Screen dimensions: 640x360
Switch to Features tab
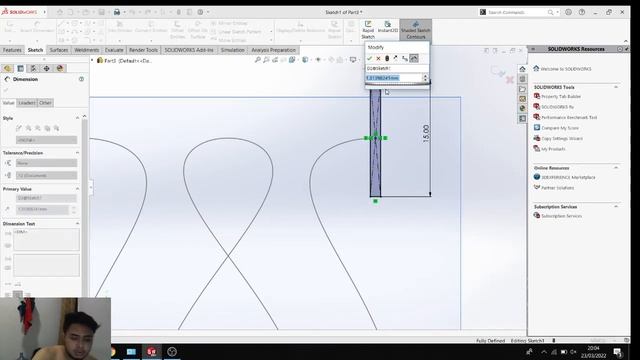(12, 50)
